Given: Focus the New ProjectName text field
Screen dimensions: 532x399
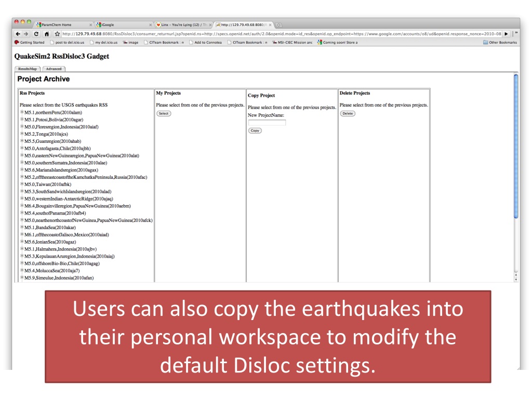Looking at the screenshot, I should 267,123.
